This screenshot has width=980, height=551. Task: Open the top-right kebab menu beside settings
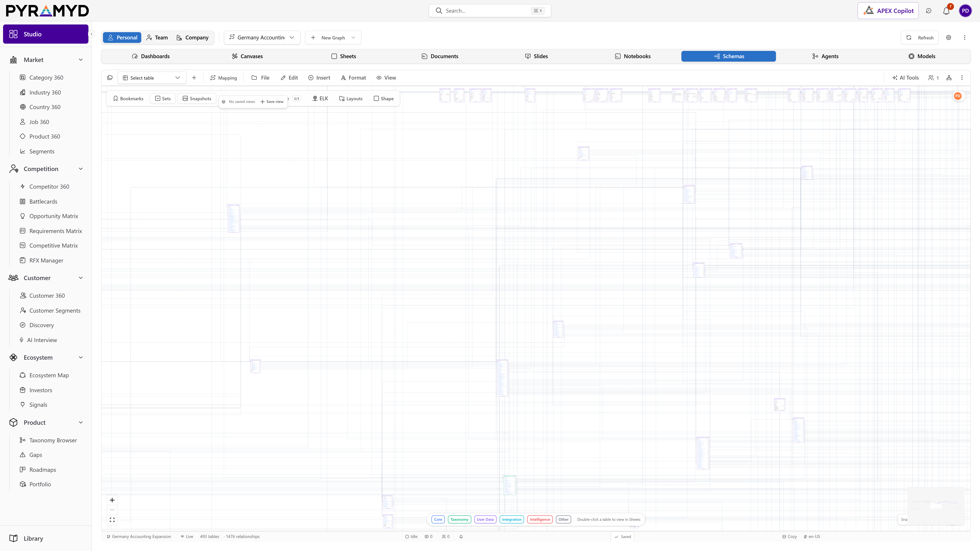(x=964, y=38)
